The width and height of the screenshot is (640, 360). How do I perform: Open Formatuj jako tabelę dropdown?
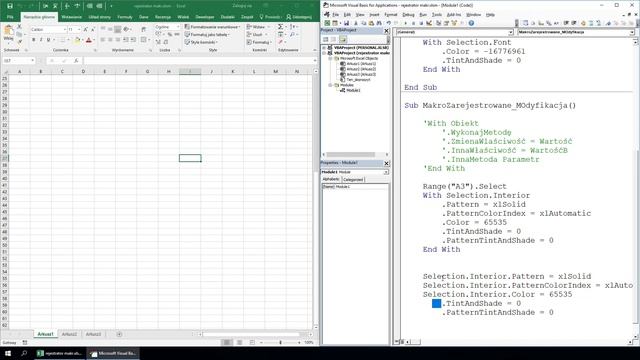[x=207, y=35]
